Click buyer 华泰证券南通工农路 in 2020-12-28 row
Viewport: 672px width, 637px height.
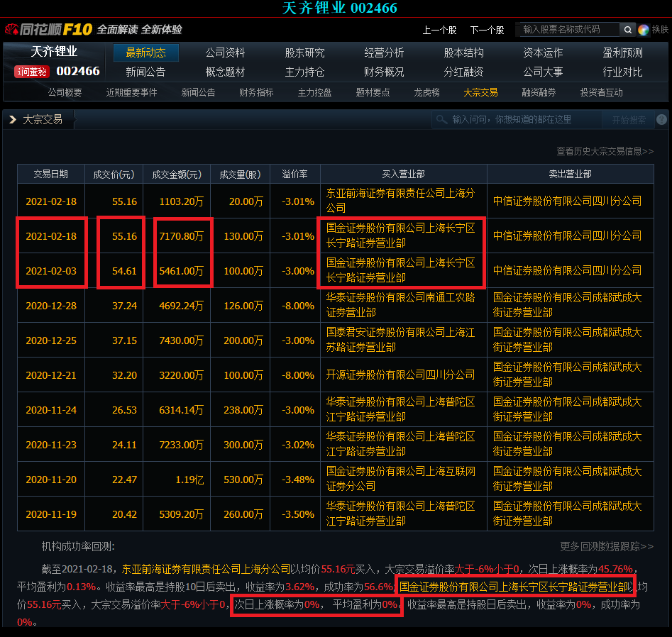pos(400,305)
